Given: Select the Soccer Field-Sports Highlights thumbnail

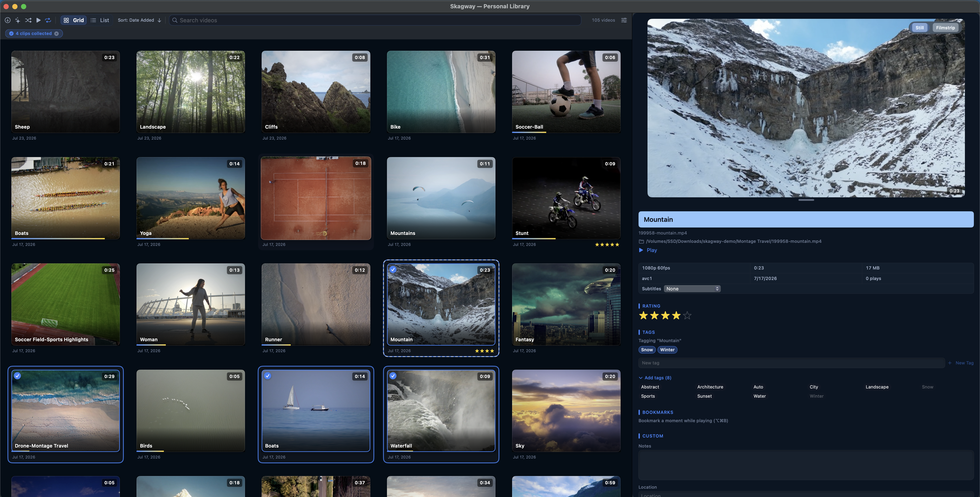Looking at the screenshot, I should (65, 304).
